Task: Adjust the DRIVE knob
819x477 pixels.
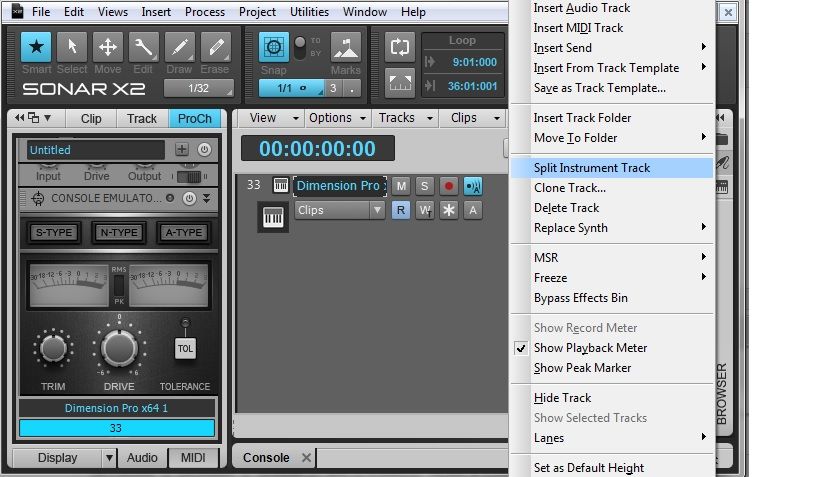Action: (x=119, y=348)
